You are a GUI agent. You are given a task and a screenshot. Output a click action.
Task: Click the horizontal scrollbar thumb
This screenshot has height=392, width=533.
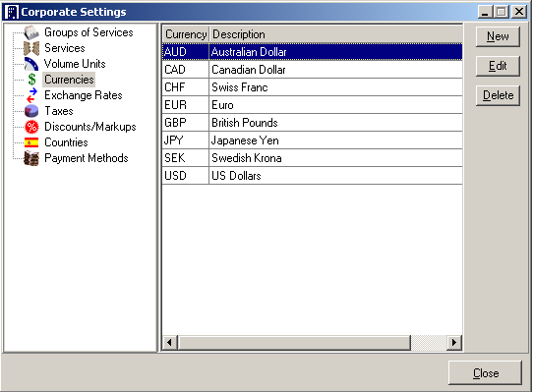(294, 343)
